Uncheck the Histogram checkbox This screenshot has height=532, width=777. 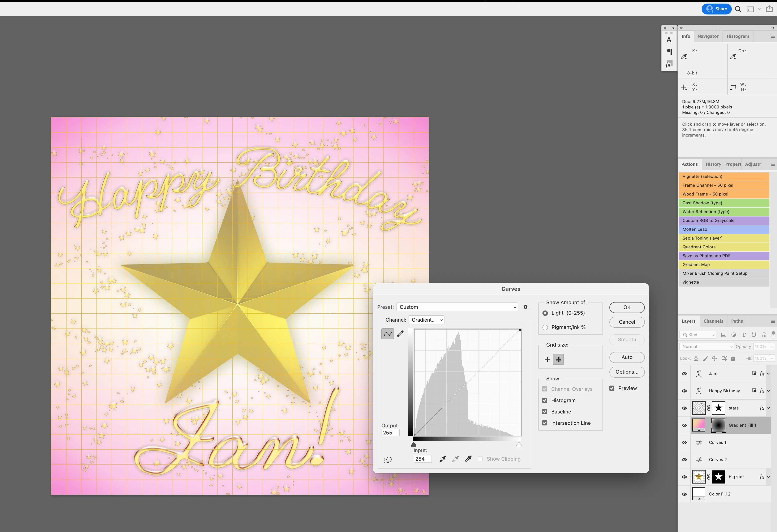pyautogui.click(x=545, y=400)
